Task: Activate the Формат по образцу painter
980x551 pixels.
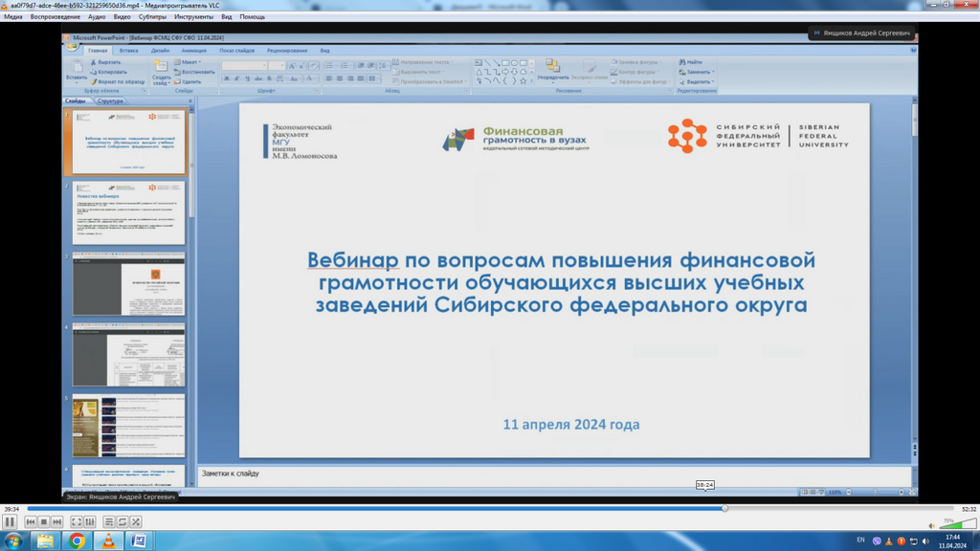Action: pos(118,82)
